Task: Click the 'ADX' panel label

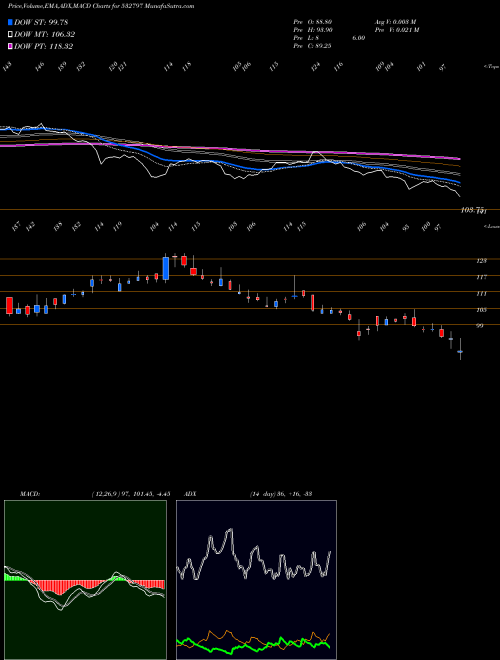Action: (x=188, y=493)
